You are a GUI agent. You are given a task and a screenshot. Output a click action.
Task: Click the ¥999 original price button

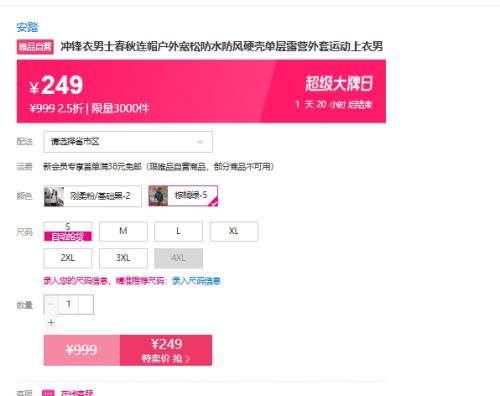pyautogui.click(x=82, y=350)
